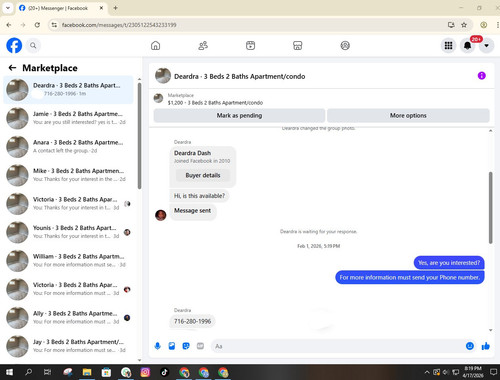Open the tab search dropdown arrow

coord(8,8)
